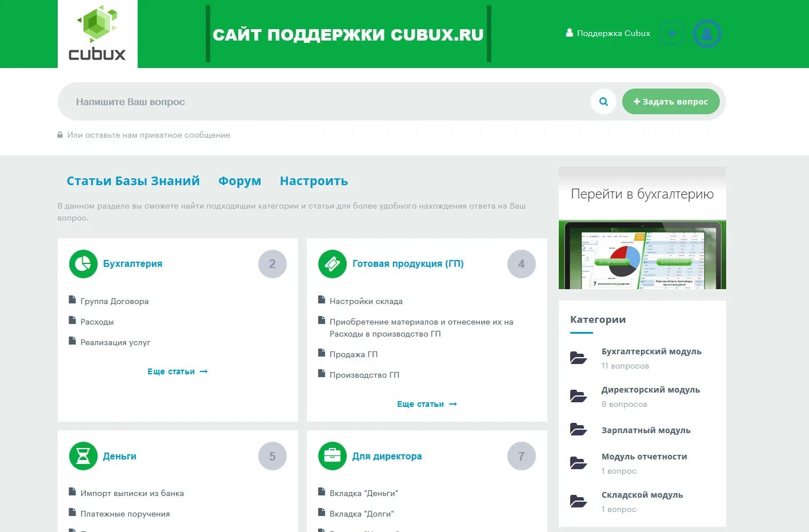
Task: Click the count badge 2 for Бухгалтерия
Action: click(x=273, y=264)
